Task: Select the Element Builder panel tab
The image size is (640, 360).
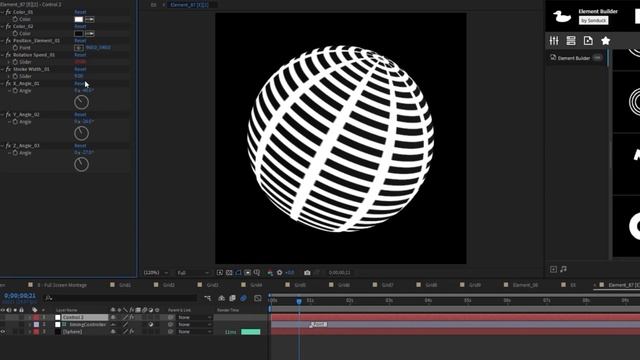Action: click(x=573, y=58)
